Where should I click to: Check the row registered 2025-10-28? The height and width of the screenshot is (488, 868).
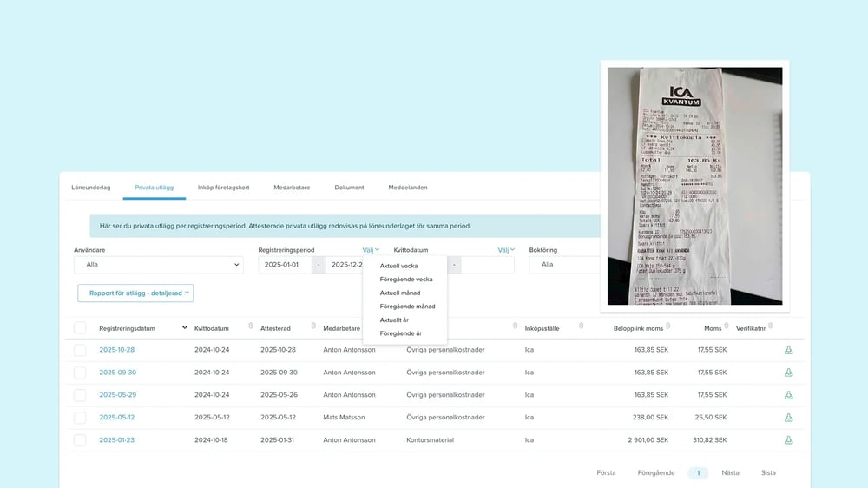pyautogui.click(x=80, y=350)
